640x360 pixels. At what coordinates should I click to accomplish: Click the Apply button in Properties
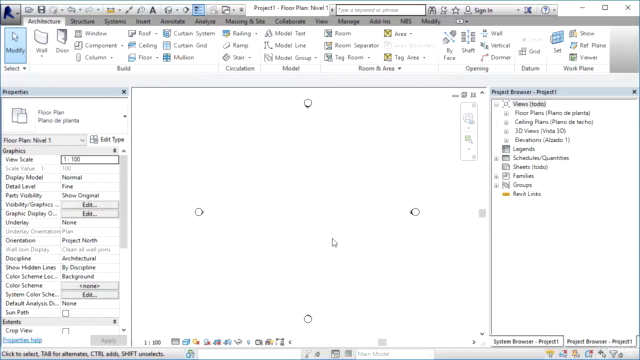point(108,340)
